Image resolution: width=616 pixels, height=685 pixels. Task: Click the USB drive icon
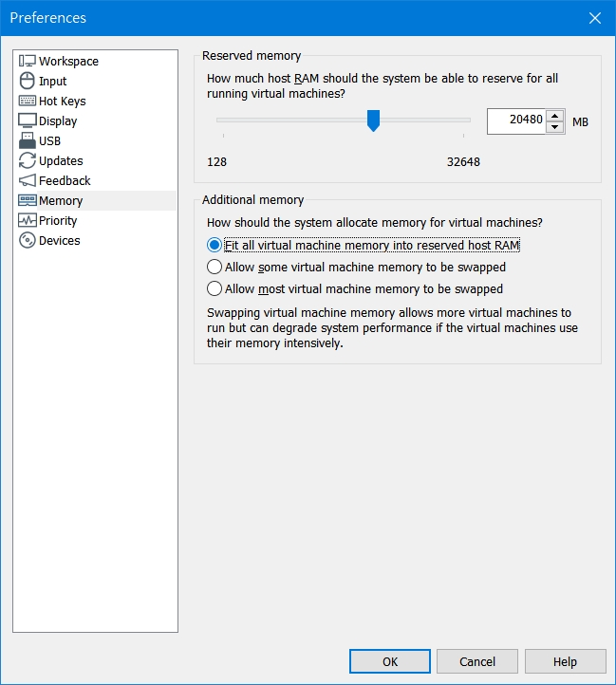[x=27, y=141]
